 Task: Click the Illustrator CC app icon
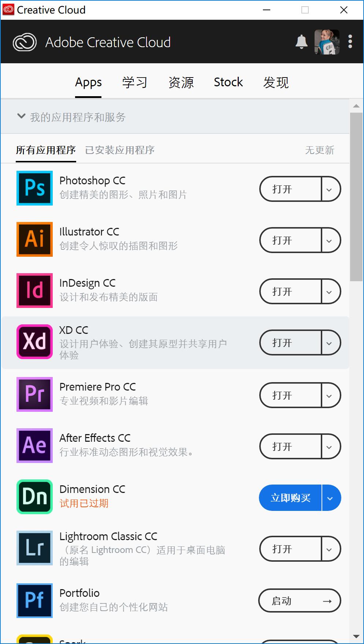34,239
